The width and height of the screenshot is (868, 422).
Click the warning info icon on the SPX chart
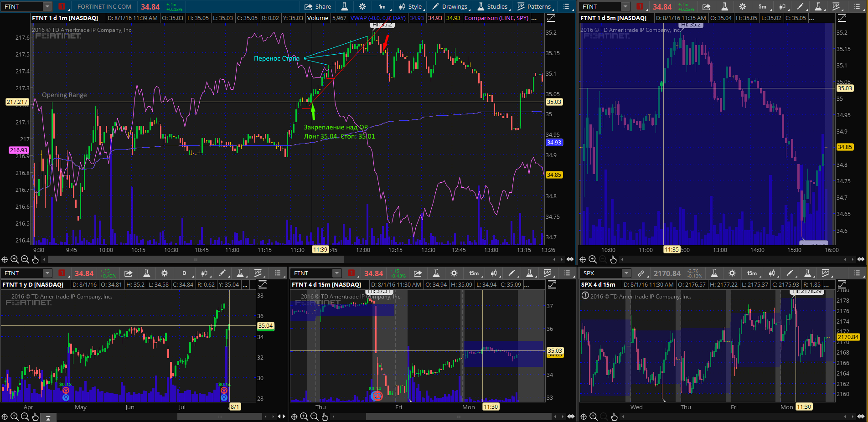585,295
